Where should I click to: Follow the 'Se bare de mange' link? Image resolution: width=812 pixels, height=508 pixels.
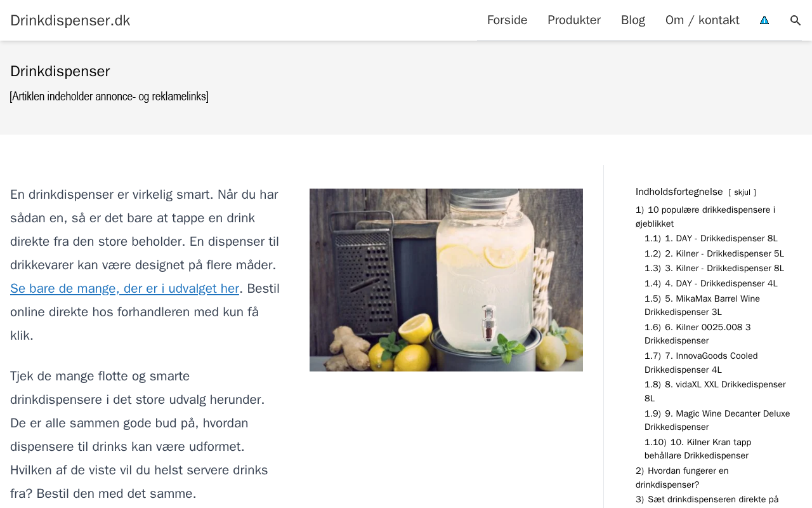(124, 288)
